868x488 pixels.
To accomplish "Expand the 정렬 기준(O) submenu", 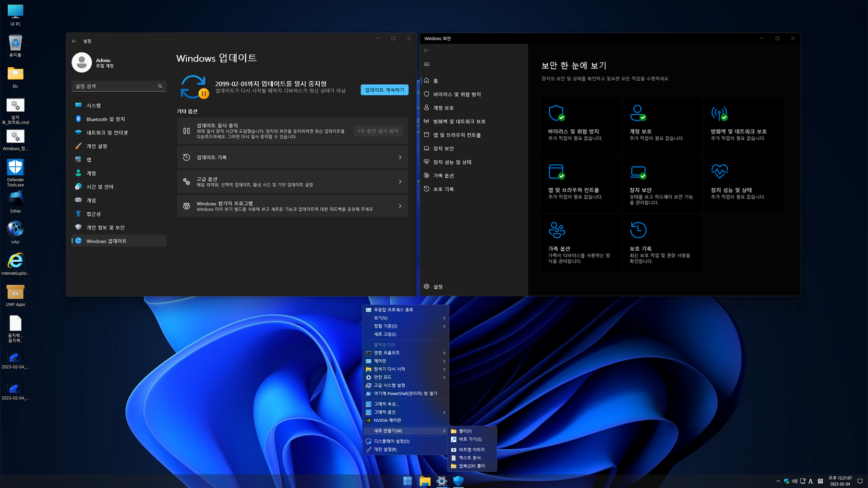I will click(405, 326).
